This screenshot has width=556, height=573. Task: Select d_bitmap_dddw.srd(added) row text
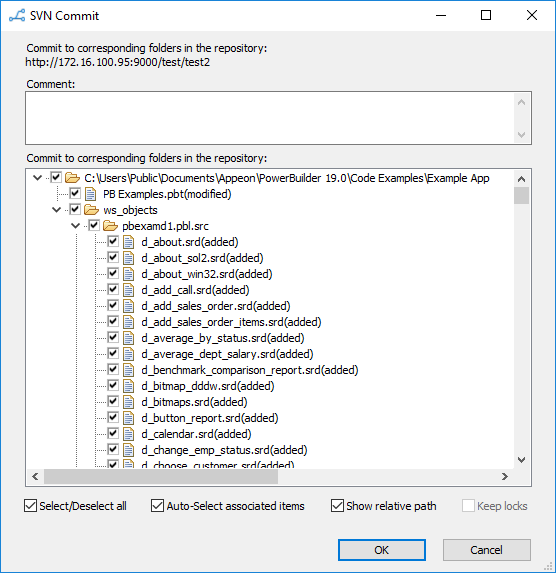[208, 386]
